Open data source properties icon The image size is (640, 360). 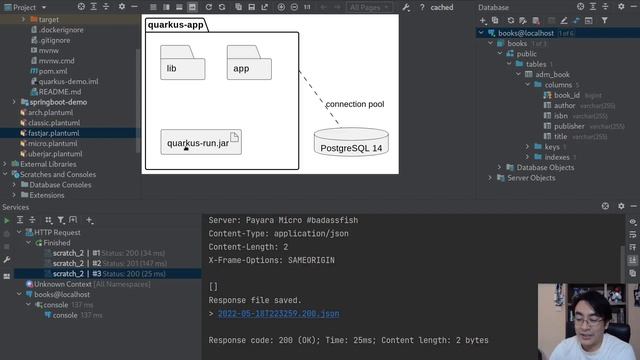coord(523,20)
